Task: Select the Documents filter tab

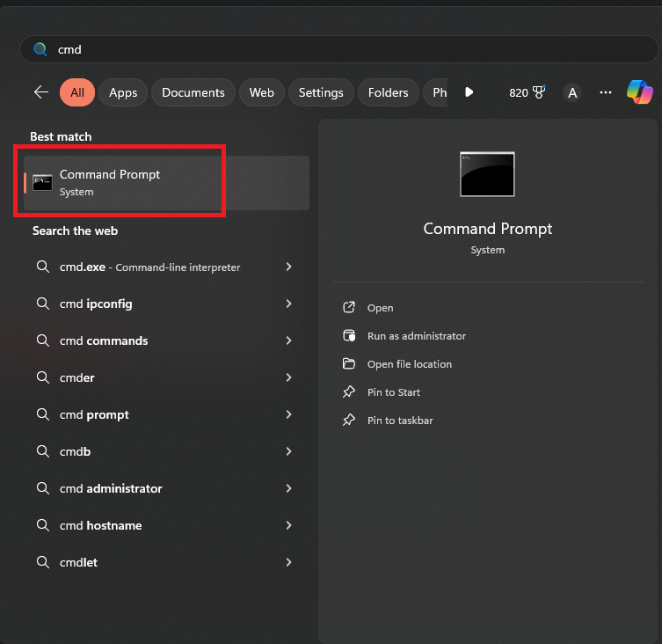Action: pyautogui.click(x=193, y=92)
